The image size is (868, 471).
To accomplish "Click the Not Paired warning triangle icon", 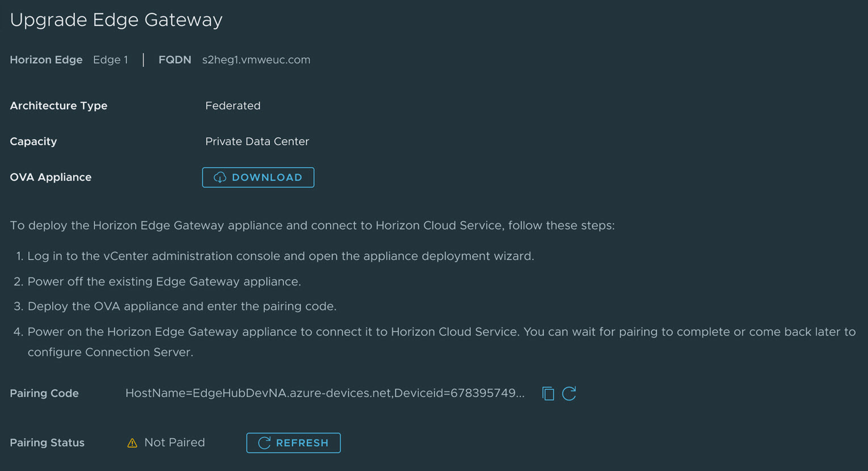I will [x=132, y=443].
